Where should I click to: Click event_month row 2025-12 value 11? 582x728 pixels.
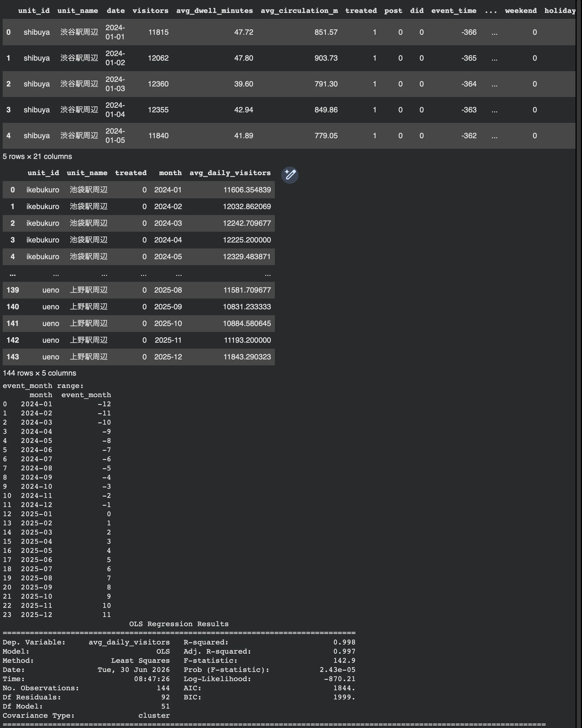pos(107,615)
